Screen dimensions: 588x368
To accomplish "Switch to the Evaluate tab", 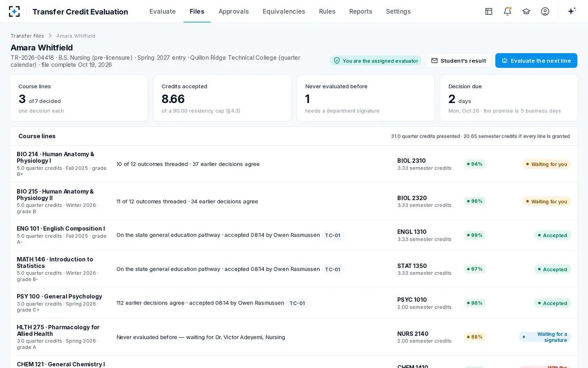I will click(x=163, y=11).
